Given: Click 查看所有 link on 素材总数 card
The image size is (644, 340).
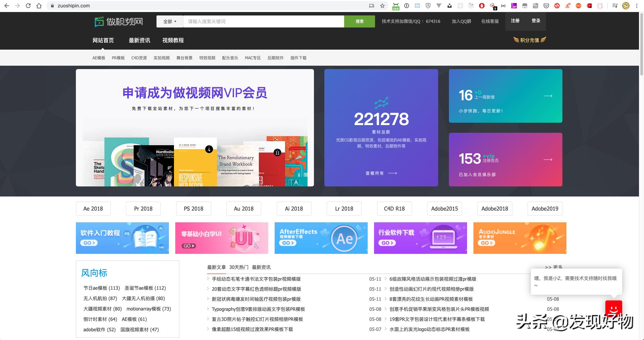Looking at the screenshot, I should [x=381, y=173].
